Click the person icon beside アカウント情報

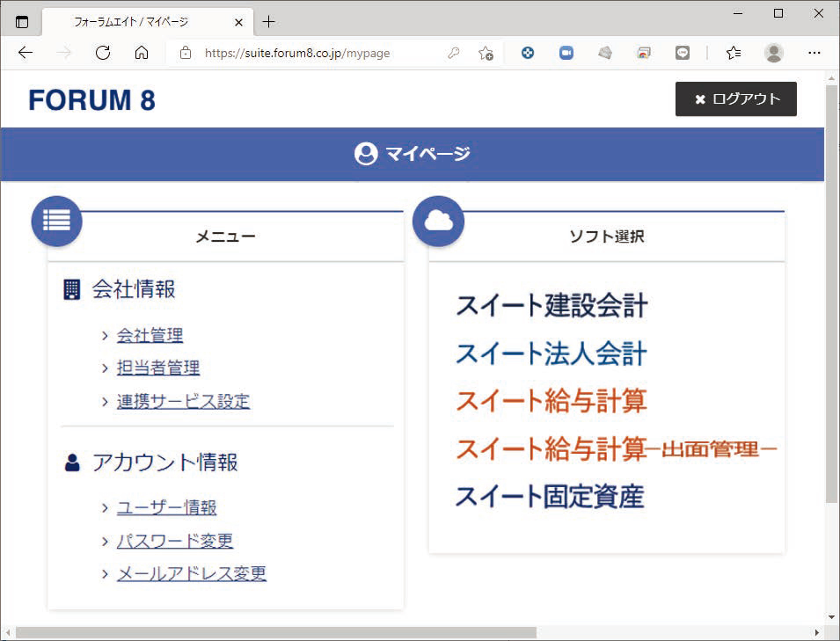pos(72,463)
